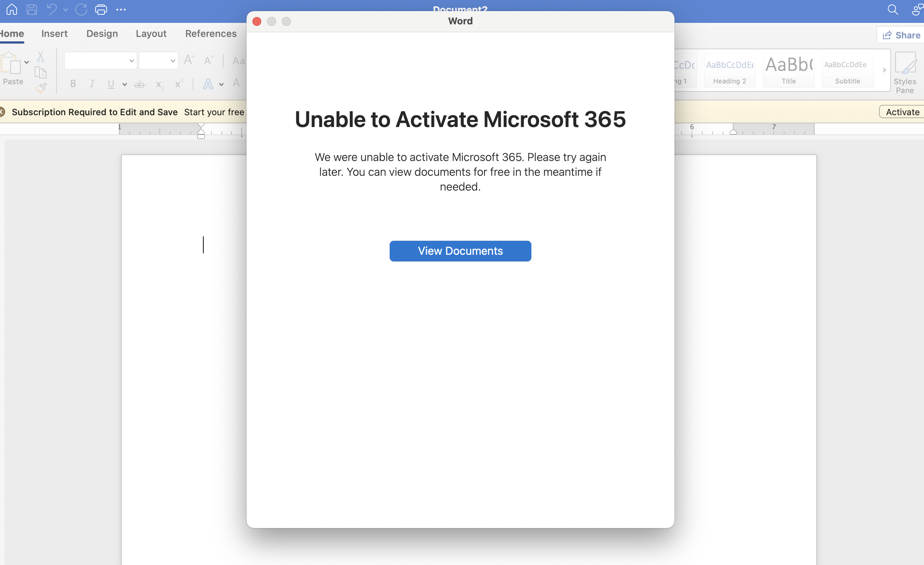The image size is (924, 565).
Task: Click the Home icon in title bar
Action: coord(12,9)
